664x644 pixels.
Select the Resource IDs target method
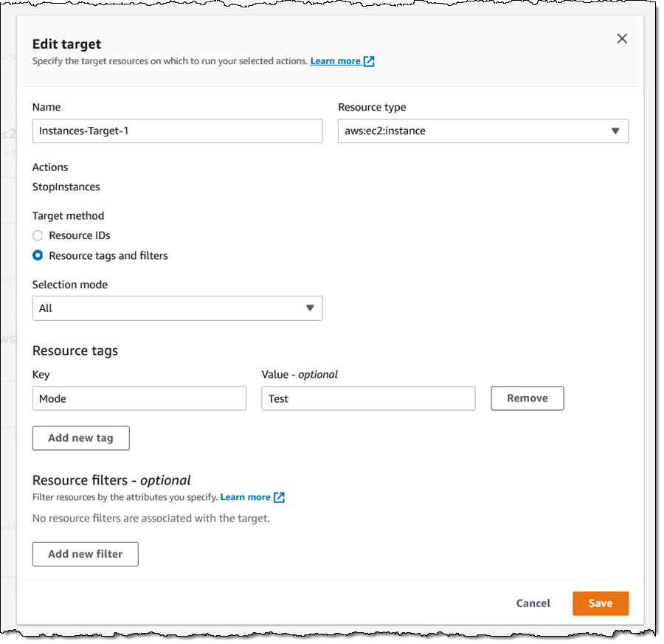point(38,235)
